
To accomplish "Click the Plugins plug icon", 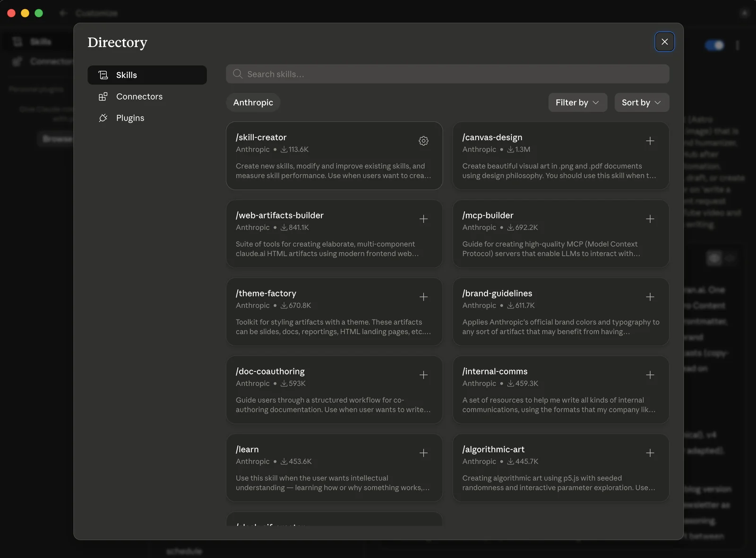I will [103, 118].
